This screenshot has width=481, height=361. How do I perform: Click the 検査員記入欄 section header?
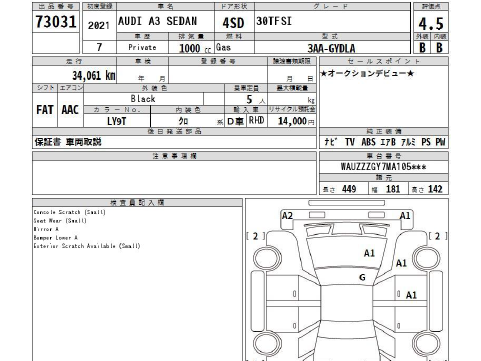click(137, 203)
